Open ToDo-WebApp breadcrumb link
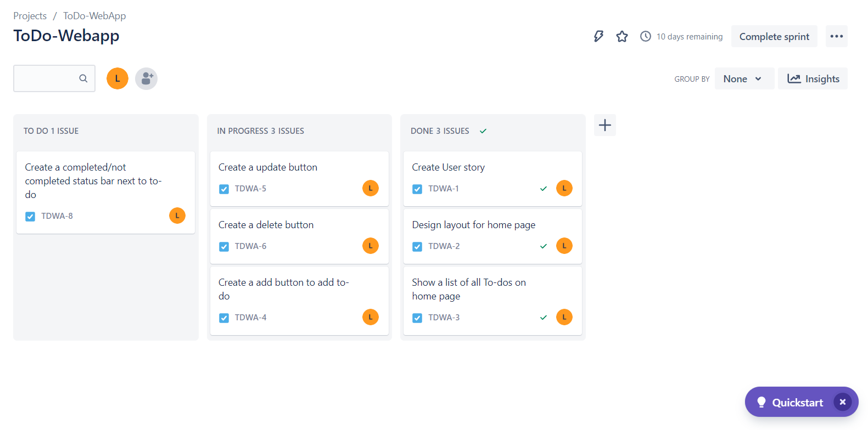The width and height of the screenshot is (868, 430). pos(94,16)
